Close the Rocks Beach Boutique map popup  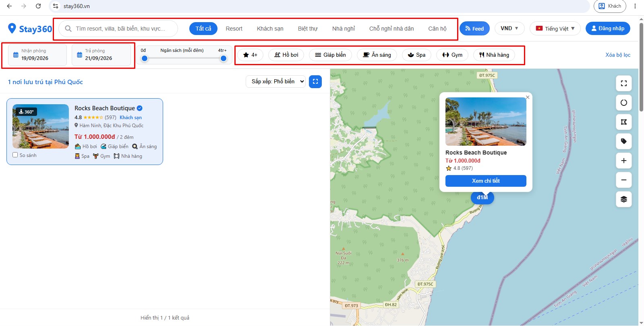pyautogui.click(x=528, y=97)
